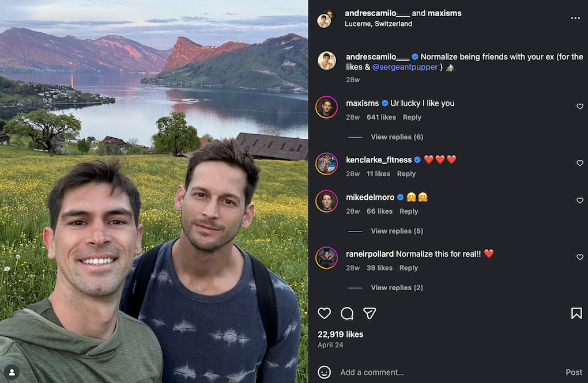
Task: Open the comment bubble icon
Action: [x=347, y=313]
